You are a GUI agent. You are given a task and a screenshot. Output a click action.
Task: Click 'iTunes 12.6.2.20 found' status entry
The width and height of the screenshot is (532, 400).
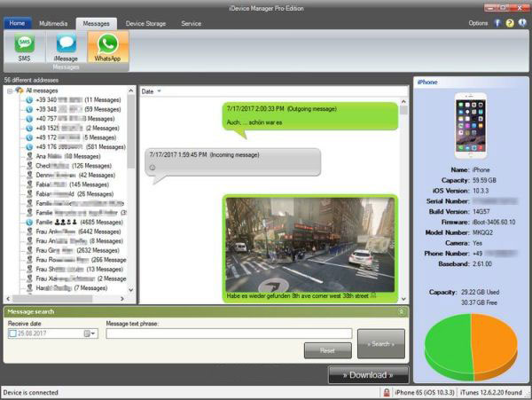click(491, 393)
